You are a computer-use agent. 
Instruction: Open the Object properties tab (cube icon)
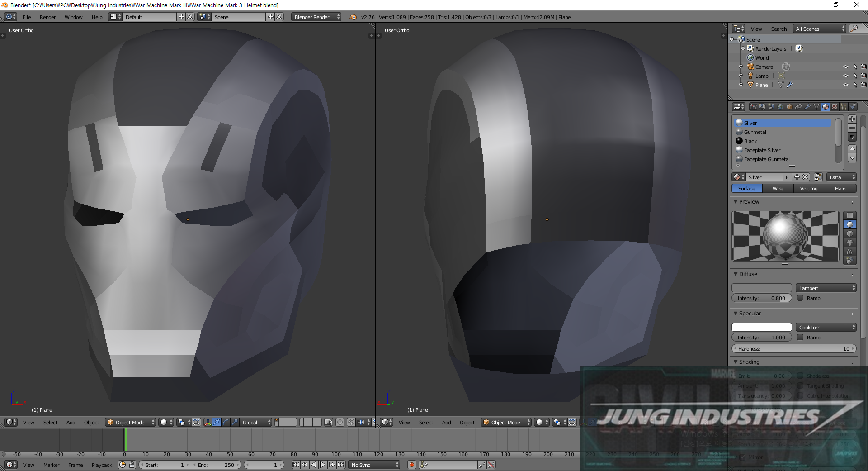click(x=789, y=107)
